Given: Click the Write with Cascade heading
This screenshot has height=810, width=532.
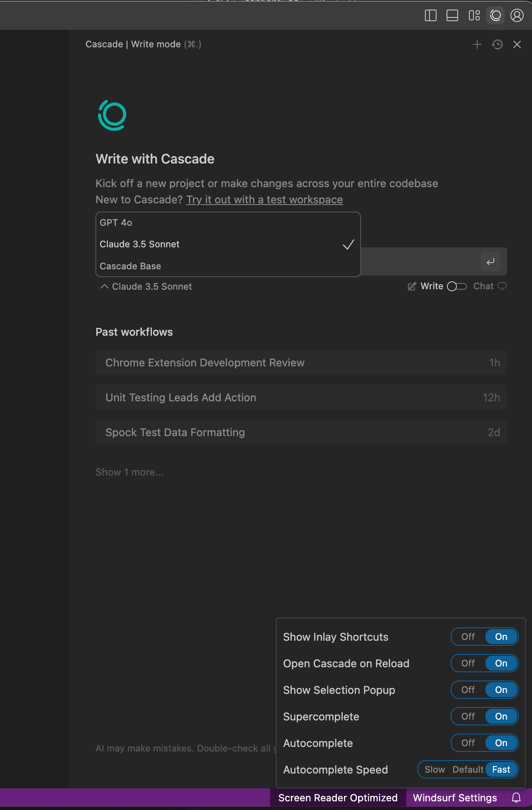Looking at the screenshot, I should pyautogui.click(x=155, y=159).
